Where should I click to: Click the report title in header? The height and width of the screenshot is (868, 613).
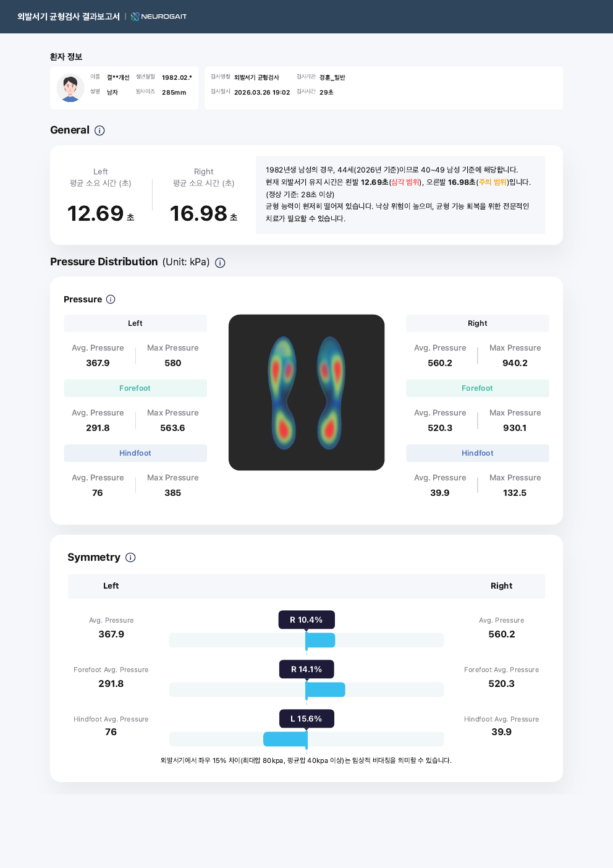[69, 17]
